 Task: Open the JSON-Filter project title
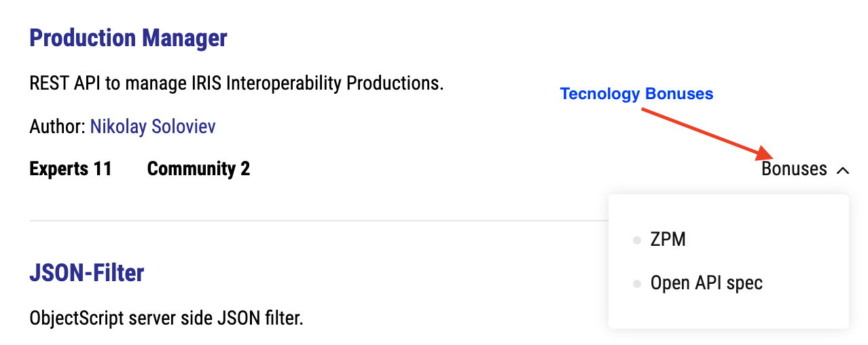click(87, 273)
